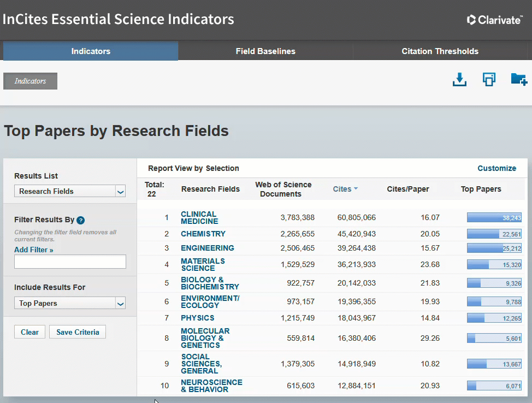Click the print/copy report icon
This screenshot has height=403, width=532.
coord(489,80)
